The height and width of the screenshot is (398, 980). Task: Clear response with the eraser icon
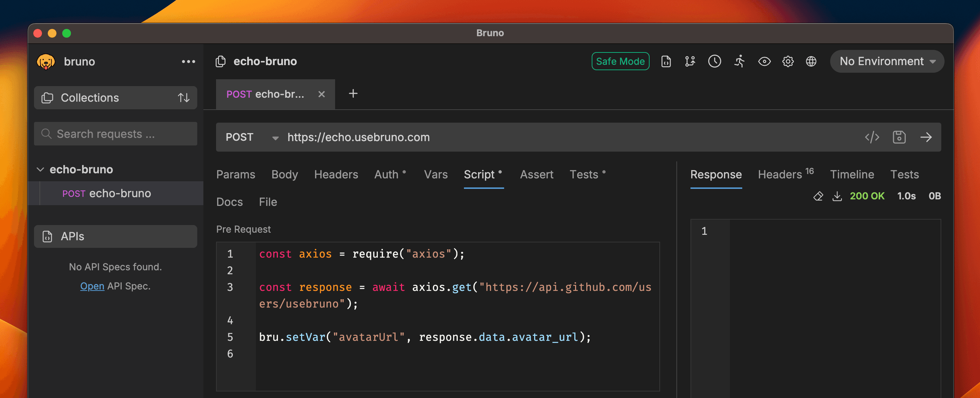click(818, 196)
